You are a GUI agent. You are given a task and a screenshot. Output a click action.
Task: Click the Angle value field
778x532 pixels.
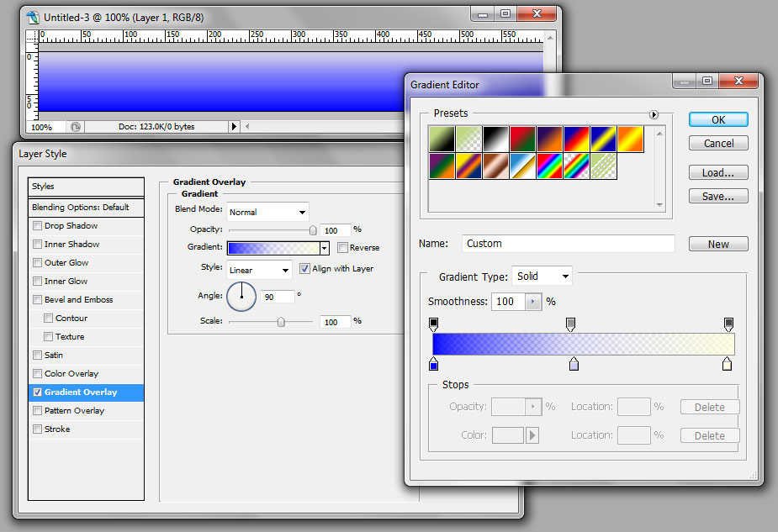click(x=278, y=297)
